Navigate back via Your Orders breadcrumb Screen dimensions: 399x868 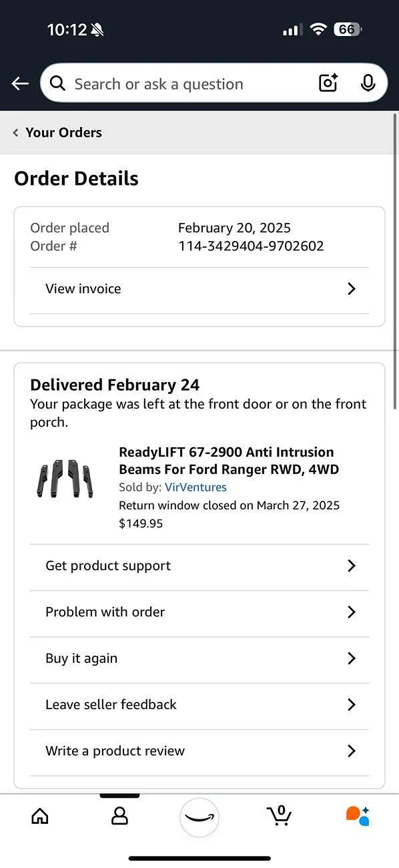[x=57, y=132]
